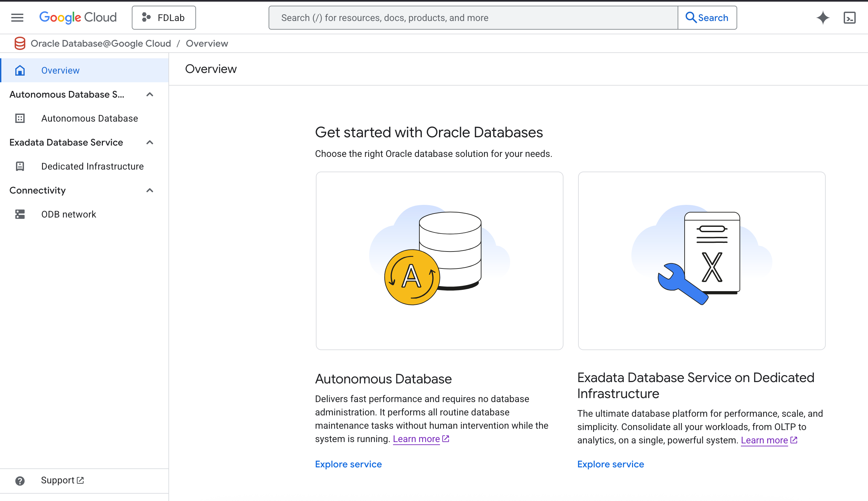Click Exadata Database Service on Dedicated Infrastructure heading
868x501 pixels.
[696, 385]
